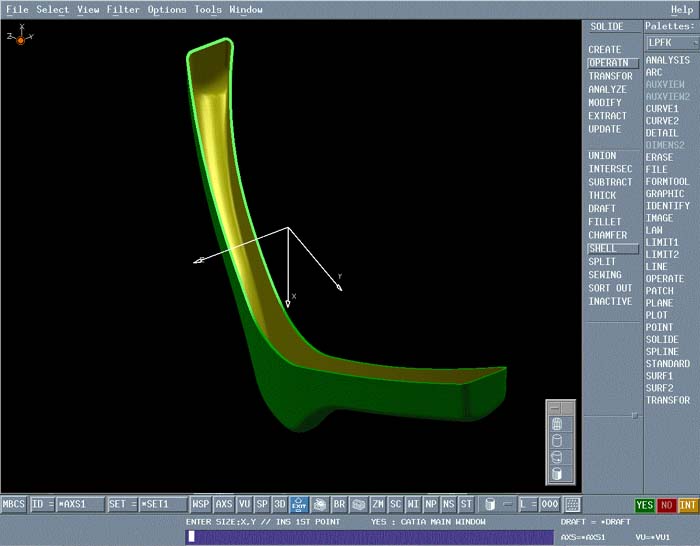Toggle the WSP workspace button
The width and height of the screenshot is (700, 546).
coord(201,505)
